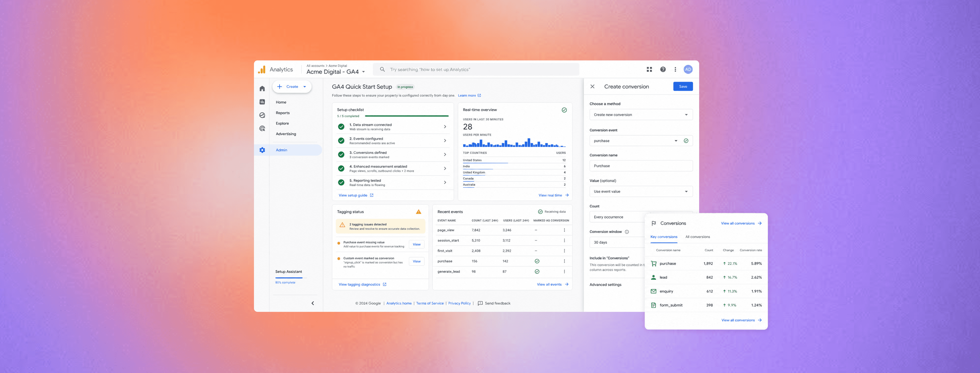Open the help question mark icon

click(x=663, y=70)
